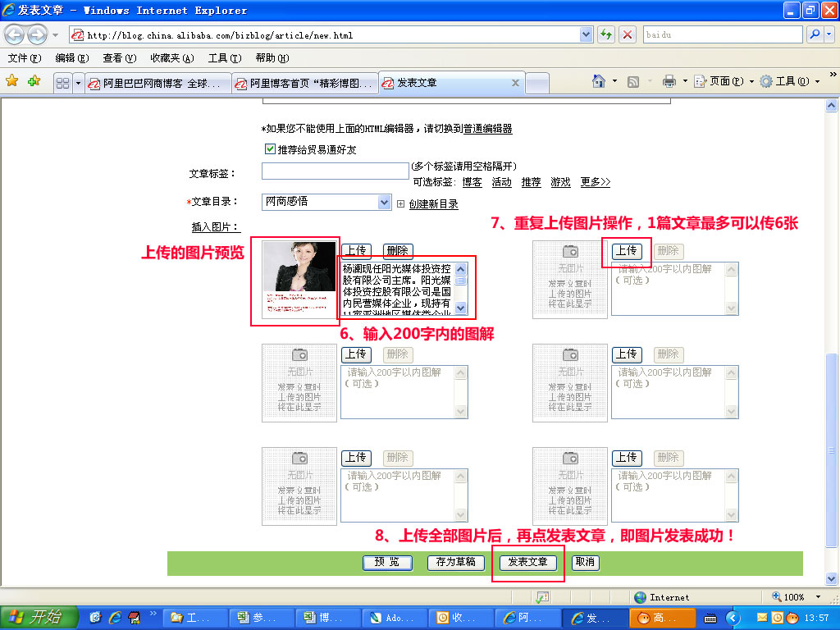Toggle the 推荐给贸易通好友 checkbox

pyautogui.click(x=270, y=149)
